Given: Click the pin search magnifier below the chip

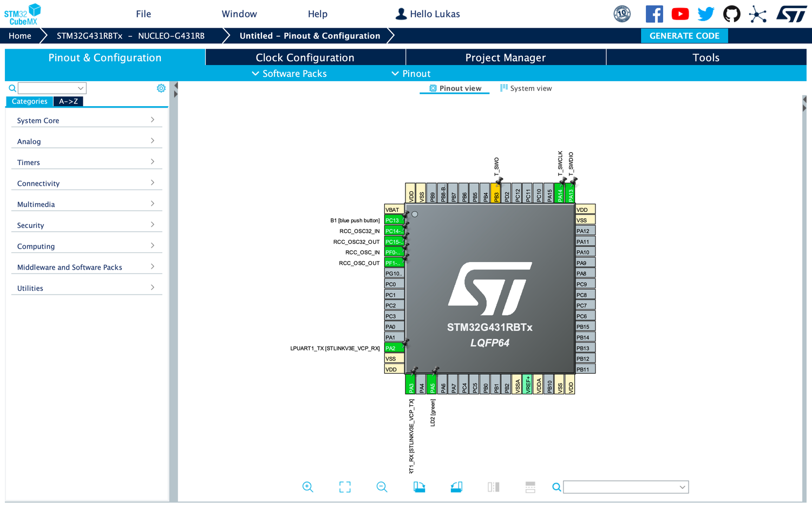Looking at the screenshot, I should (x=556, y=487).
